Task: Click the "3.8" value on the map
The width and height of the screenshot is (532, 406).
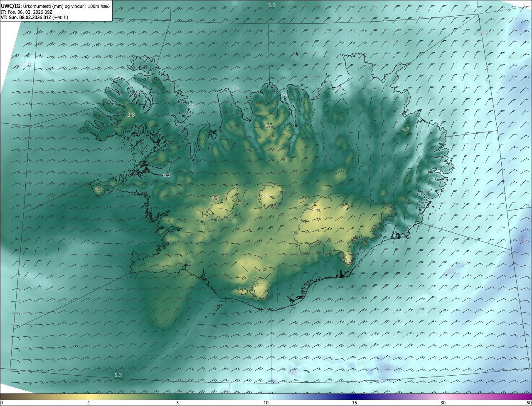Action: [x=131, y=115]
